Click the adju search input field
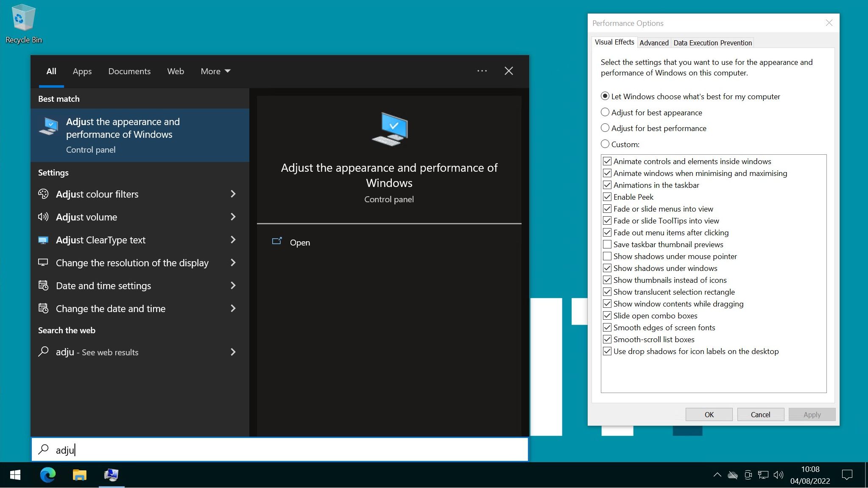868x488 pixels. (x=170, y=449)
